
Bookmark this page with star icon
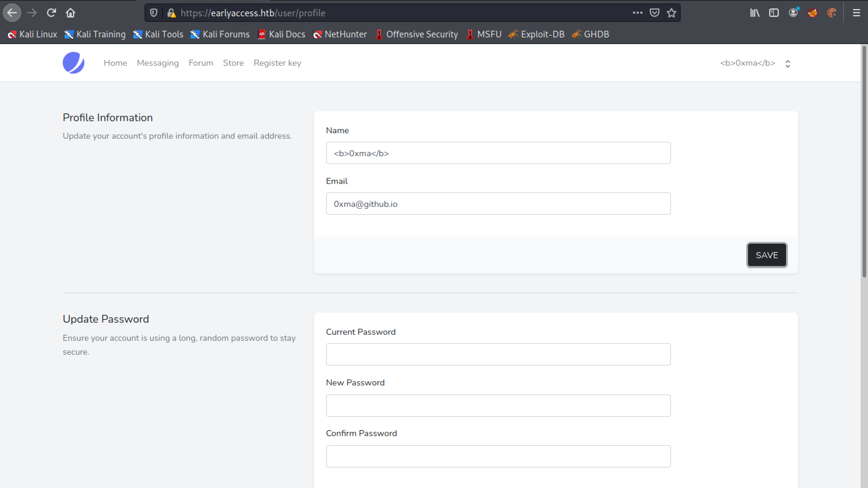(671, 13)
